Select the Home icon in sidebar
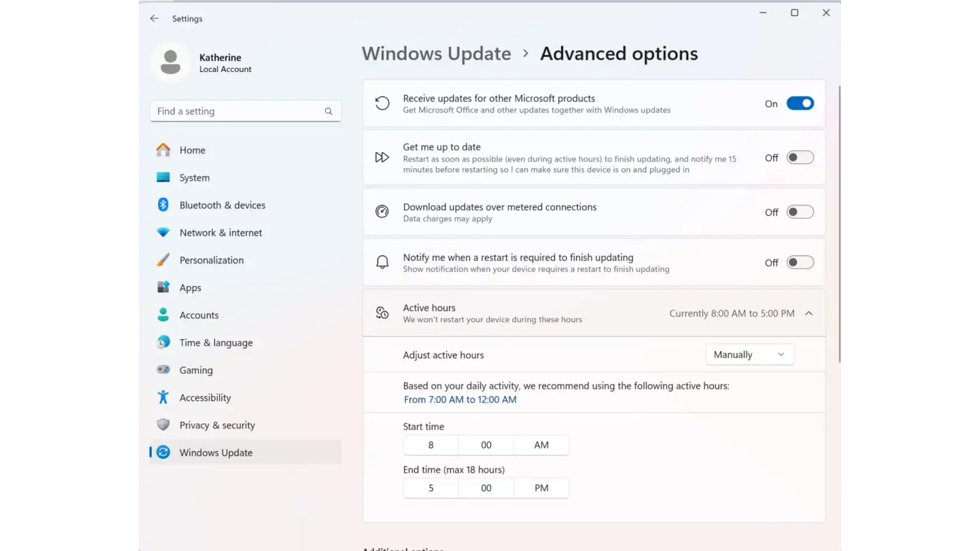The width and height of the screenshot is (980, 551). (x=163, y=149)
